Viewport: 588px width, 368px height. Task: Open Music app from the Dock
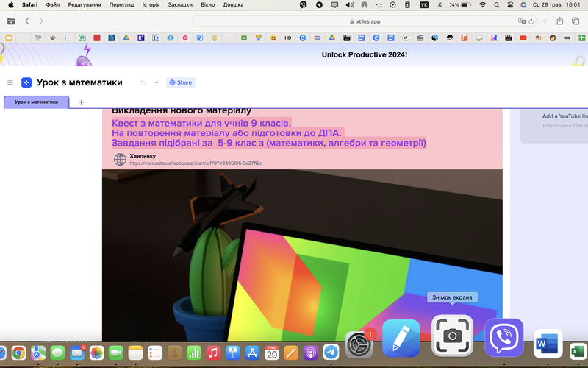(x=213, y=353)
